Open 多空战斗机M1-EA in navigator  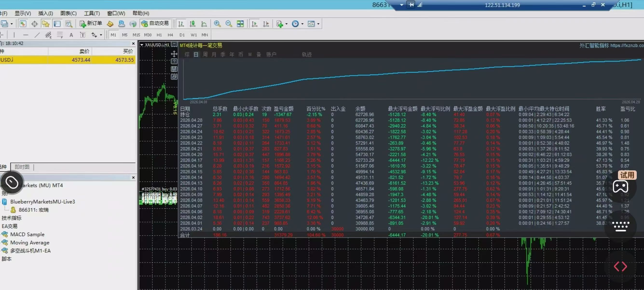30,251
